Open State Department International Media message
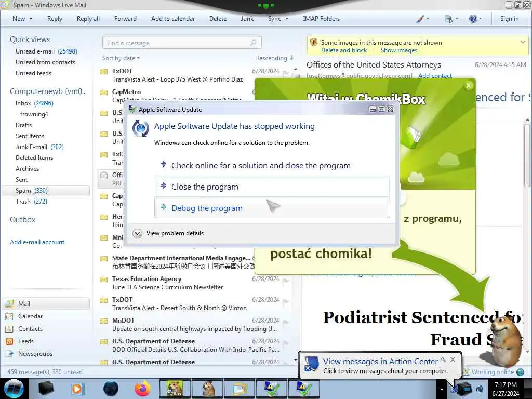Screen dimensions: 532x399 (x=177, y=262)
